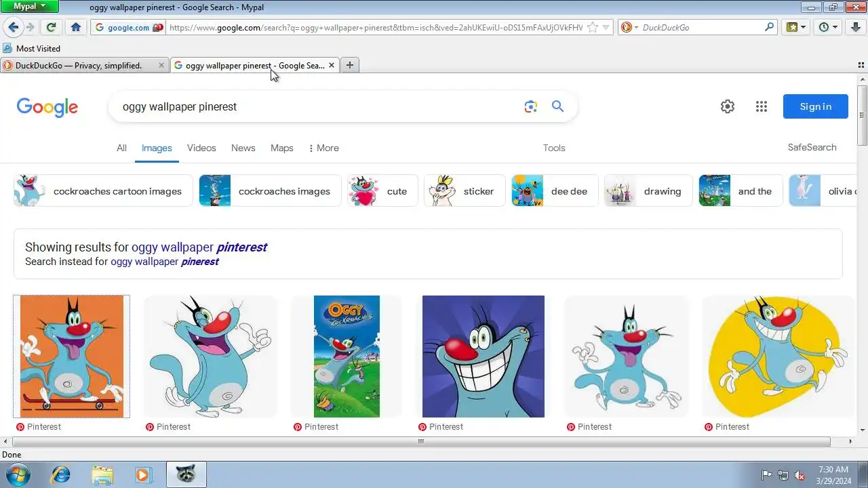Screen dimensions: 868x488
Task: Choose search engine via DuckDuckGo icon dropdown
Action: 629,28
